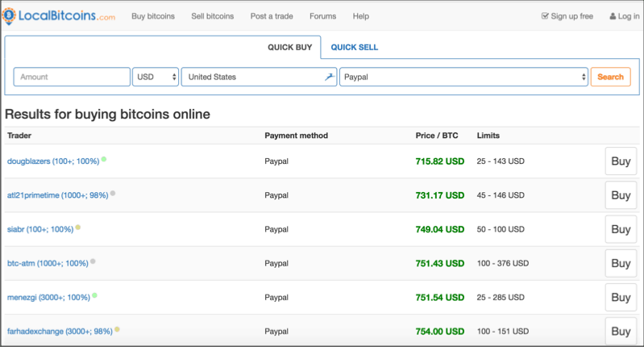The image size is (644, 347).
Task: Click the Price / BTC column header
Action: (437, 136)
